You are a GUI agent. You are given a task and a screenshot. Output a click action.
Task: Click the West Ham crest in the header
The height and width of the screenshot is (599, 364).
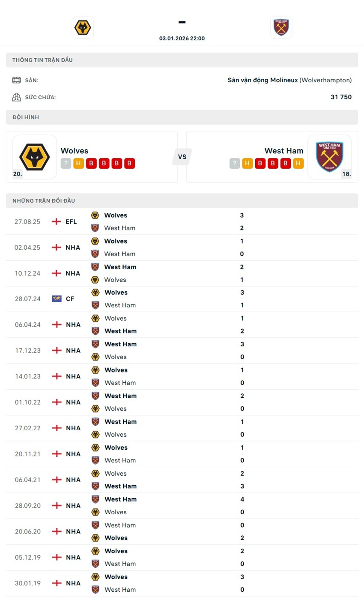(281, 27)
